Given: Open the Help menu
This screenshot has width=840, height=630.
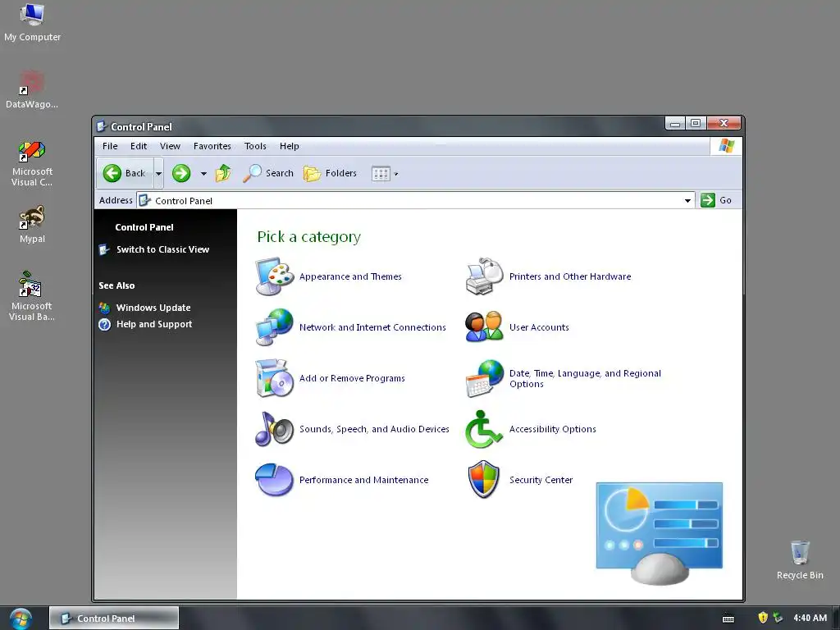Looking at the screenshot, I should tap(290, 146).
